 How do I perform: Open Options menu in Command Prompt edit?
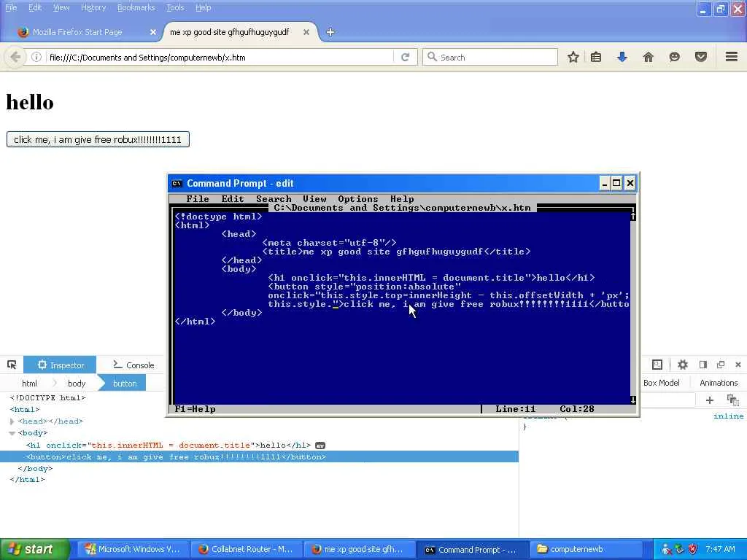(357, 199)
